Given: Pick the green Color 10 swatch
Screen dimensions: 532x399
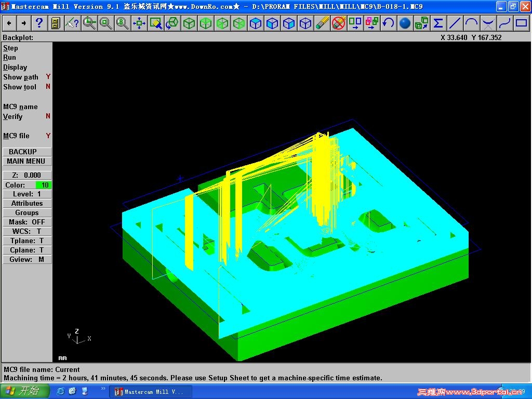Looking at the screenshot, I should pyautogui.click(x=44, y=185).
